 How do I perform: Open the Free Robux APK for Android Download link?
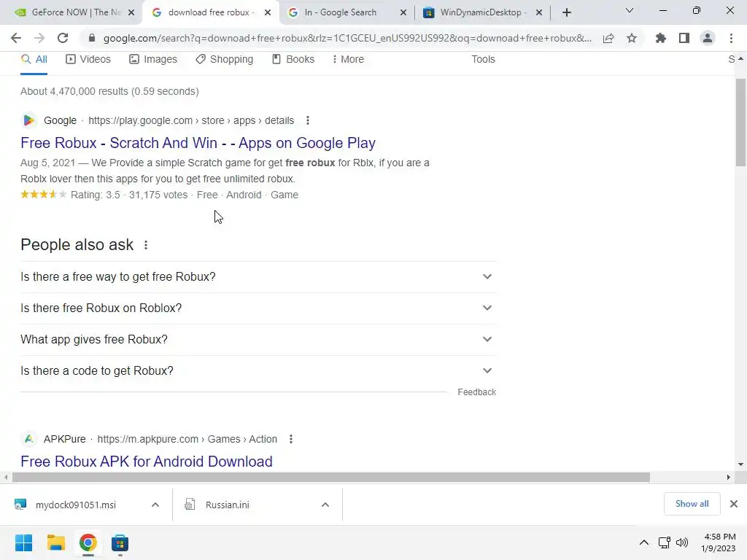pyautogui.click(x=146, y=462)
